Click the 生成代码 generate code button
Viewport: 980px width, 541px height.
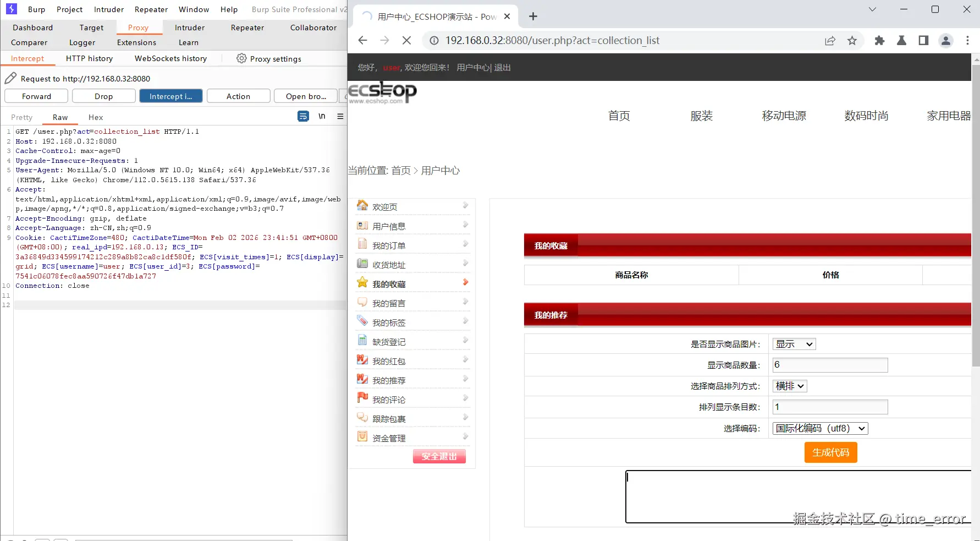pos(830,452)
